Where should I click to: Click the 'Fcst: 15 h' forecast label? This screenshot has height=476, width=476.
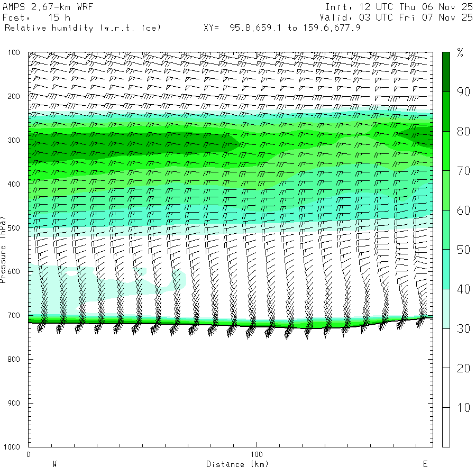(x=36, y=17)
